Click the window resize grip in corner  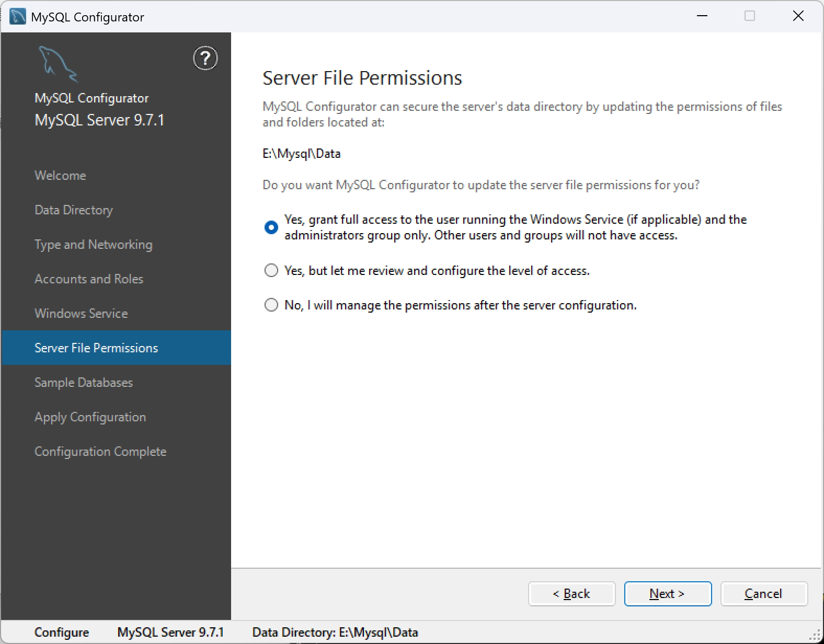tap(815, 636)
